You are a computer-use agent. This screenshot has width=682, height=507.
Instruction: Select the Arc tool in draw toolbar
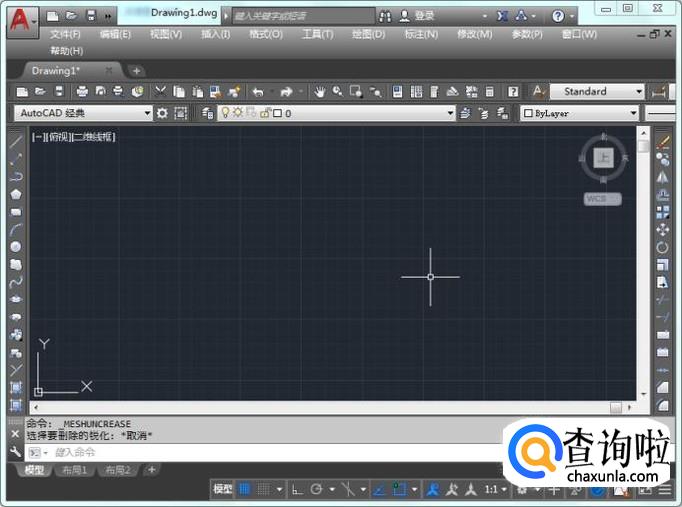[x=16, y=229]
